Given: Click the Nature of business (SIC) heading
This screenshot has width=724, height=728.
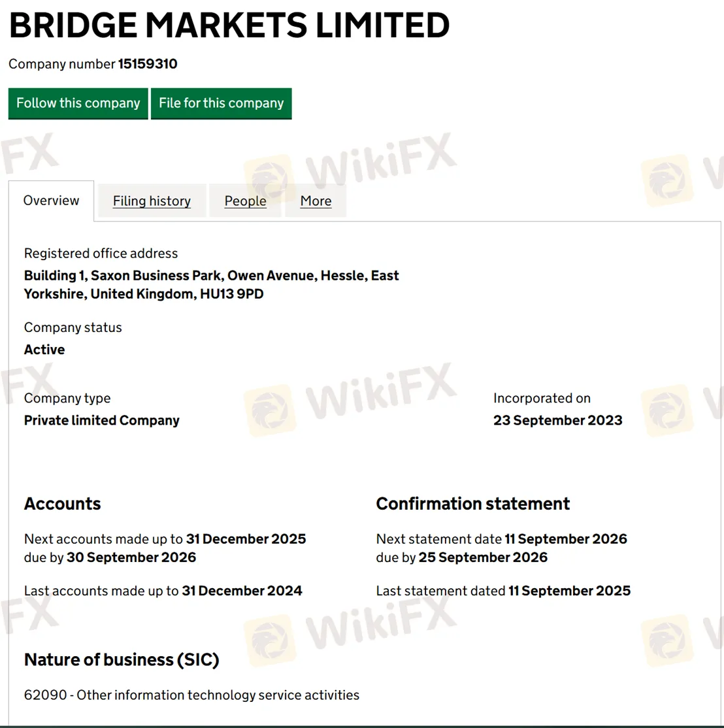Looking at the screenshot, I should [x=122, y=660].
